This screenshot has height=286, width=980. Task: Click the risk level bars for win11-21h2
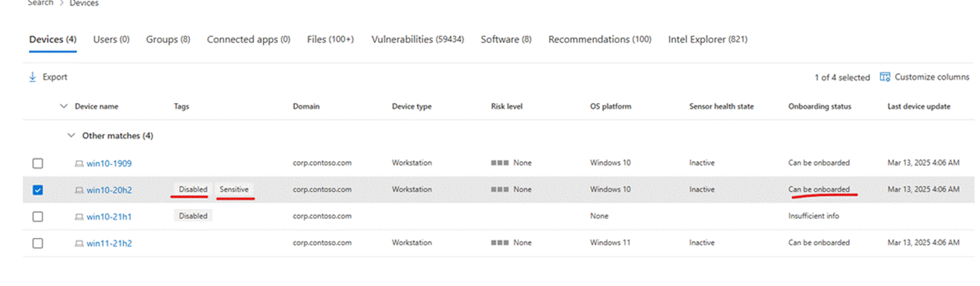point(500,243)
